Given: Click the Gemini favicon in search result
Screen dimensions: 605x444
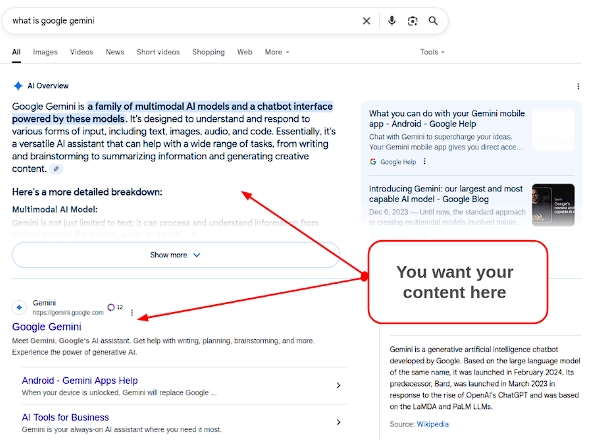Looking at the screenshot, I should tap(19, 307).
